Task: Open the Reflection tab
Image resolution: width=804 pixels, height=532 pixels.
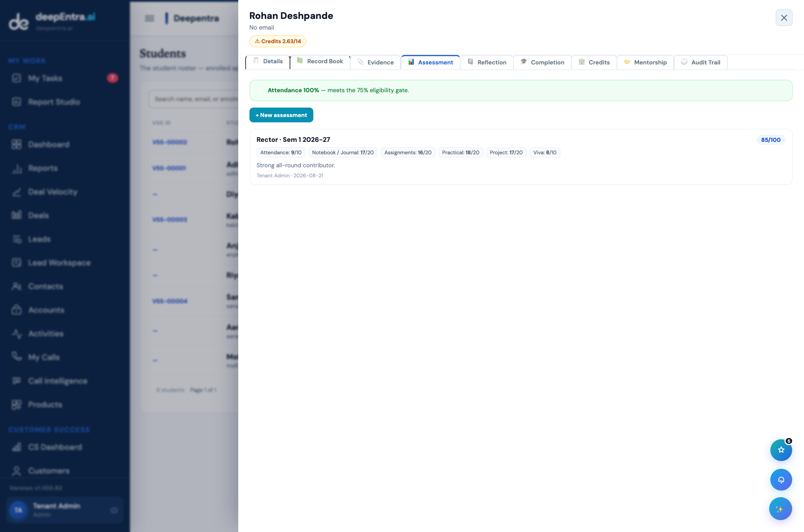Action: coord(487,62)
